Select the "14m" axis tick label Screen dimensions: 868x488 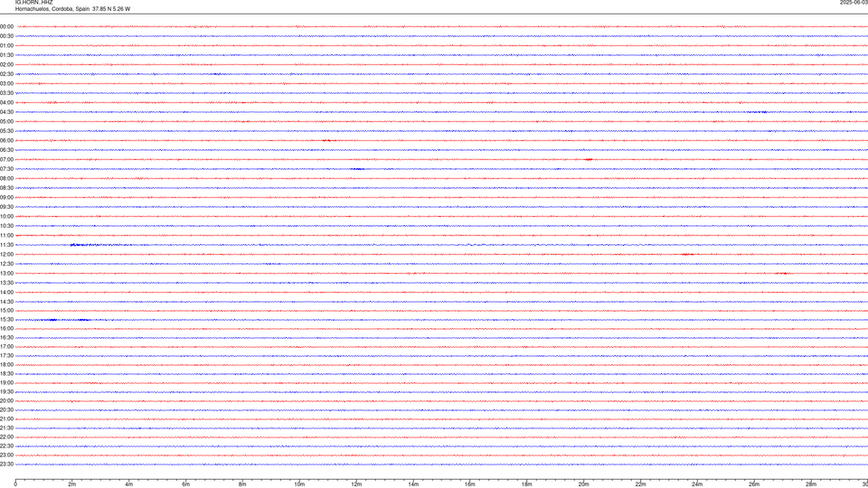(x=413, y=484)
